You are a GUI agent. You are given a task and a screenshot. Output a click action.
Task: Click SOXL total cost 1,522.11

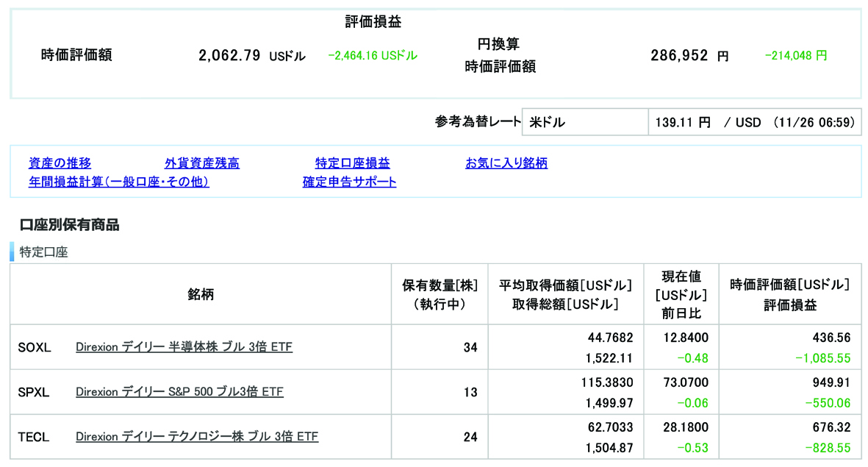point(609,358)
